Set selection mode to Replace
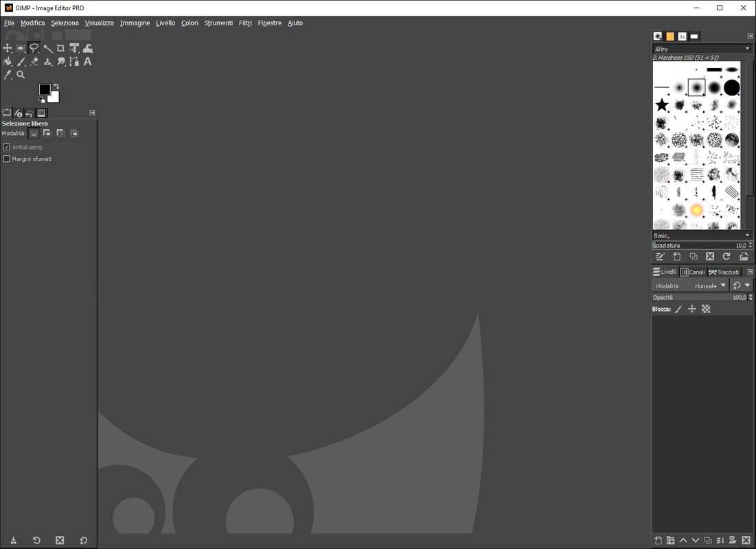Screen dimensions: 756x549 point(34,134)
